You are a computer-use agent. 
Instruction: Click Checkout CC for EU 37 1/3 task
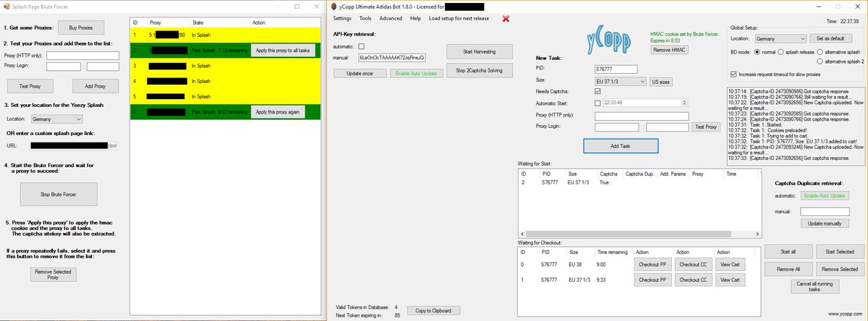[693, 278]
